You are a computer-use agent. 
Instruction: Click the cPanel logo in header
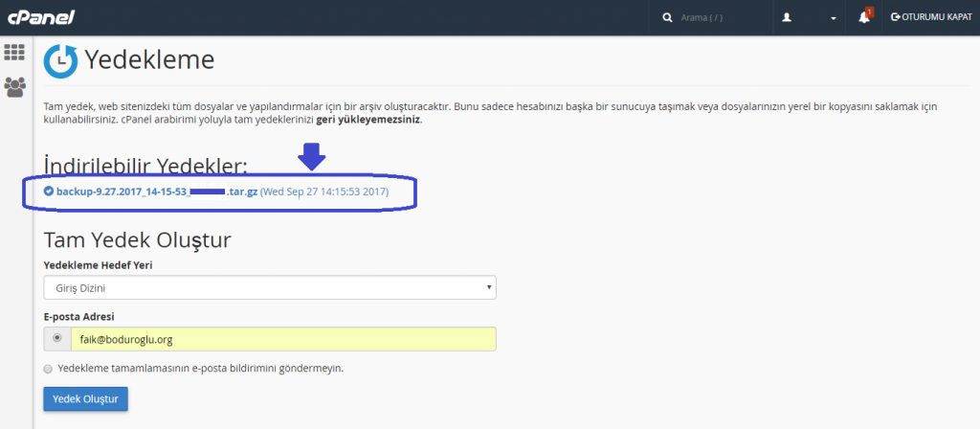pos(41,17)
